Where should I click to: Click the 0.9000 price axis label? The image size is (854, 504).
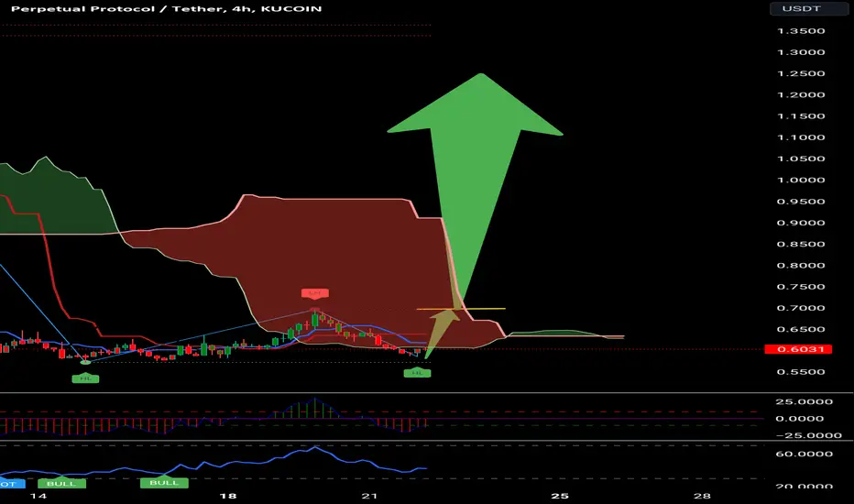(x=801, y=223)
